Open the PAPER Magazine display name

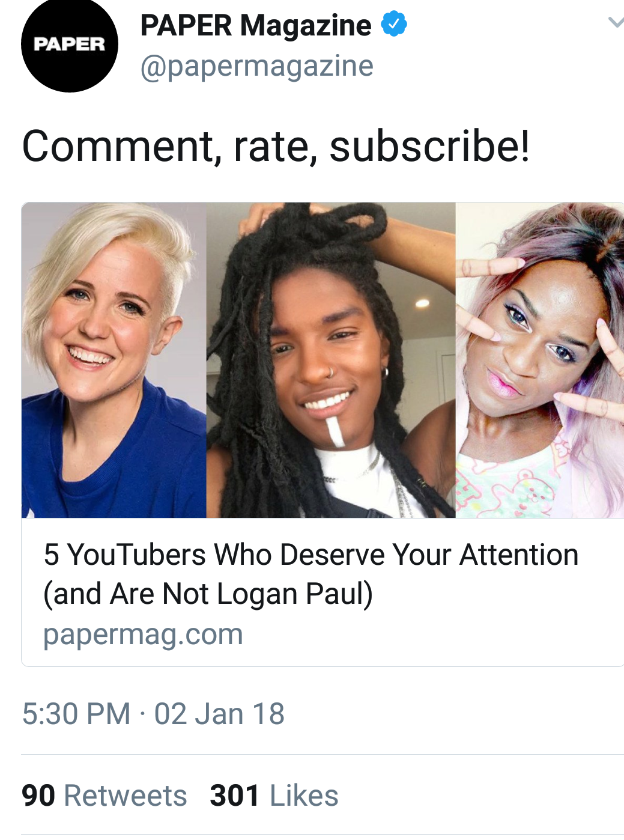tap(256, 25)
